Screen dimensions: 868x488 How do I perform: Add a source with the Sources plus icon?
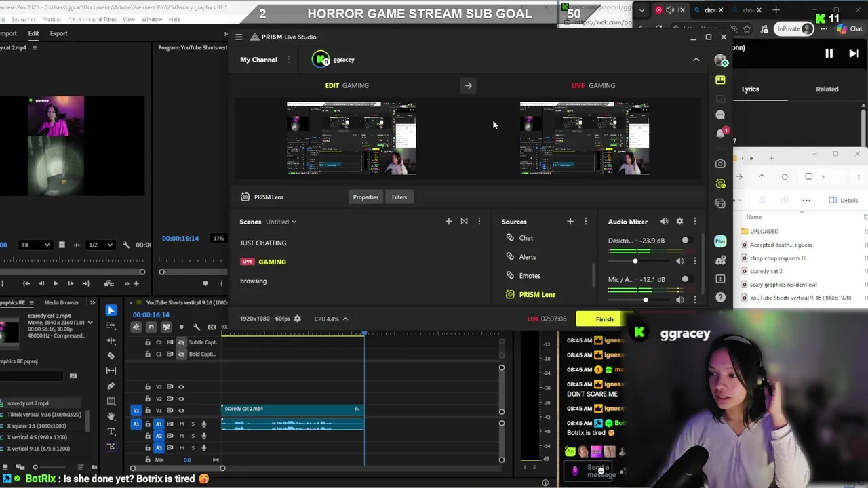point(570,222)
